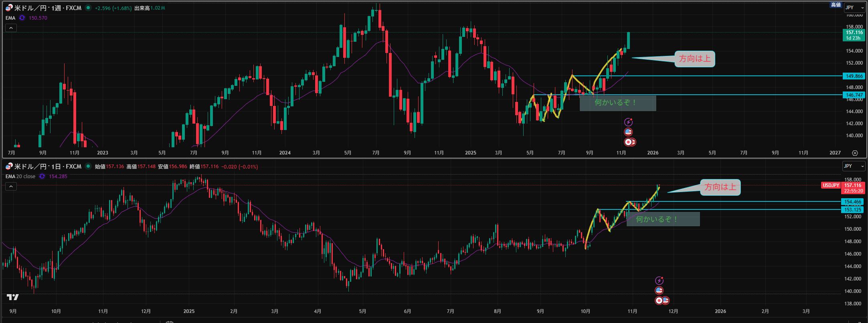This screenshot has width=868, height=323.
Task: Collapse the daily chart indicator legend
Action: [x=11, y=187]
